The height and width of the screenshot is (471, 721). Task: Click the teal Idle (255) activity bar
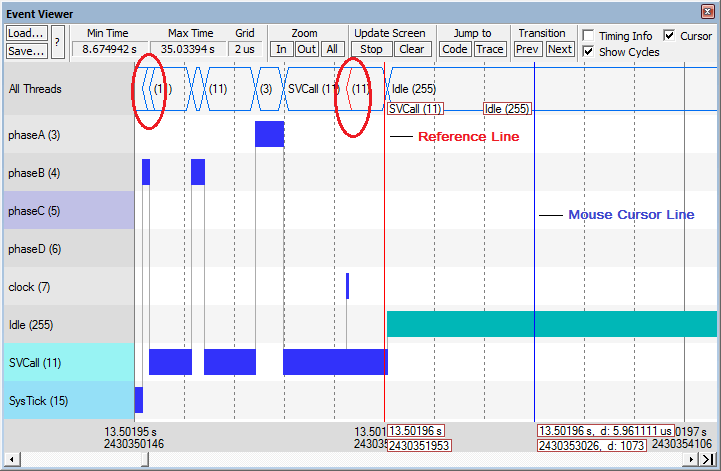[x=551, y=324]
